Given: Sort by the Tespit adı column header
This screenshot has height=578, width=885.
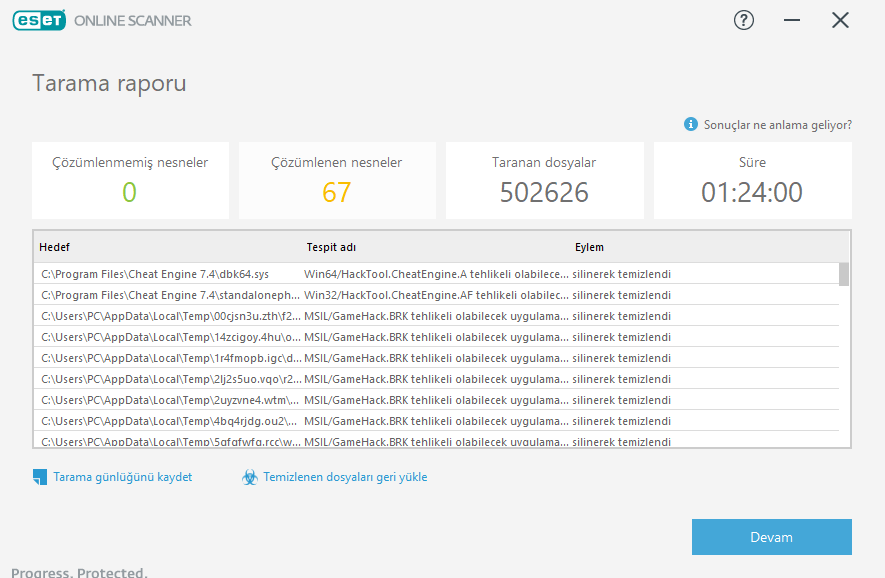Looking at the screenshot, I should pyautogui.click(x=331, y=247).
